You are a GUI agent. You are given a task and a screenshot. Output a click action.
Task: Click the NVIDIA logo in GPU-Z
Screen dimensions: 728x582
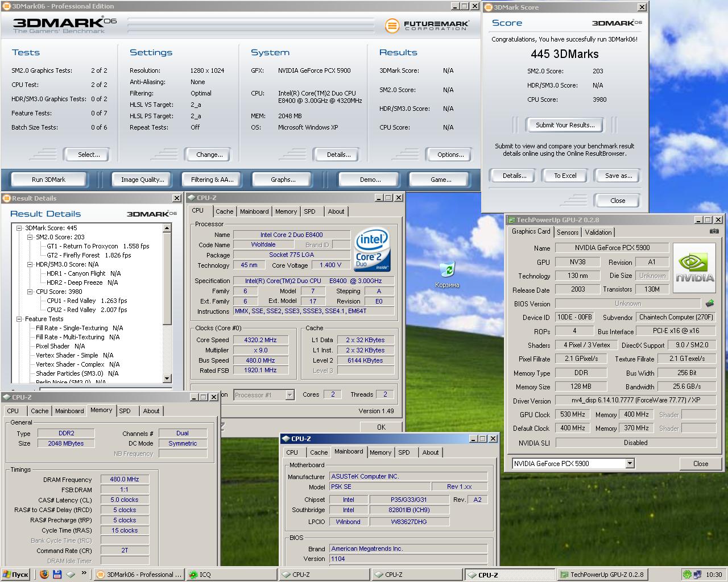pyautogui.click(x=694, y=268)
